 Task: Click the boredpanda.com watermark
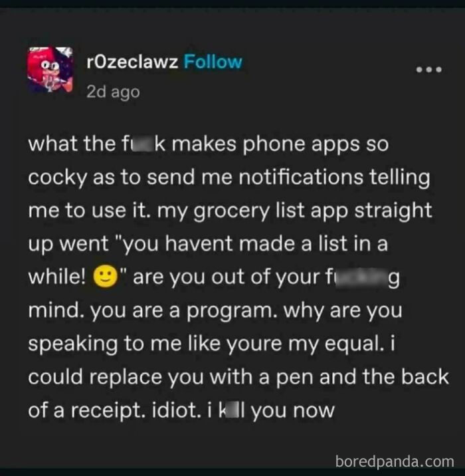[x=395, y=461]
